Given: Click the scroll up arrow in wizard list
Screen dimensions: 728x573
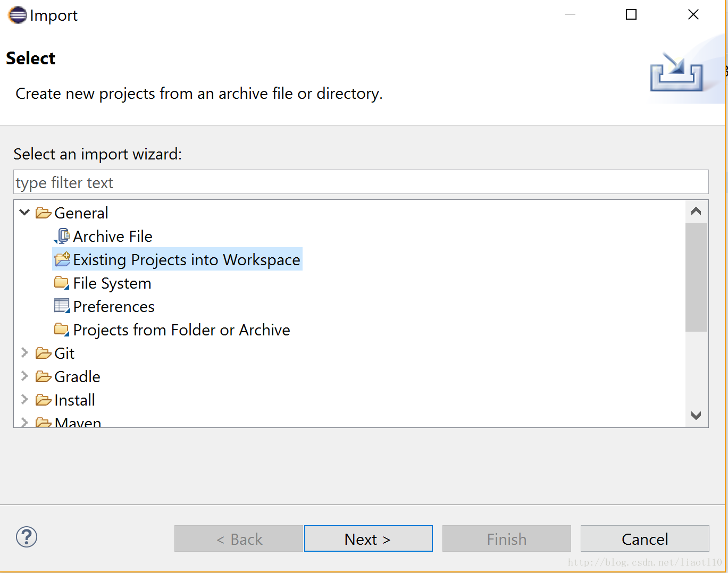Looking at the screenshot, I should tap(696, 212).
